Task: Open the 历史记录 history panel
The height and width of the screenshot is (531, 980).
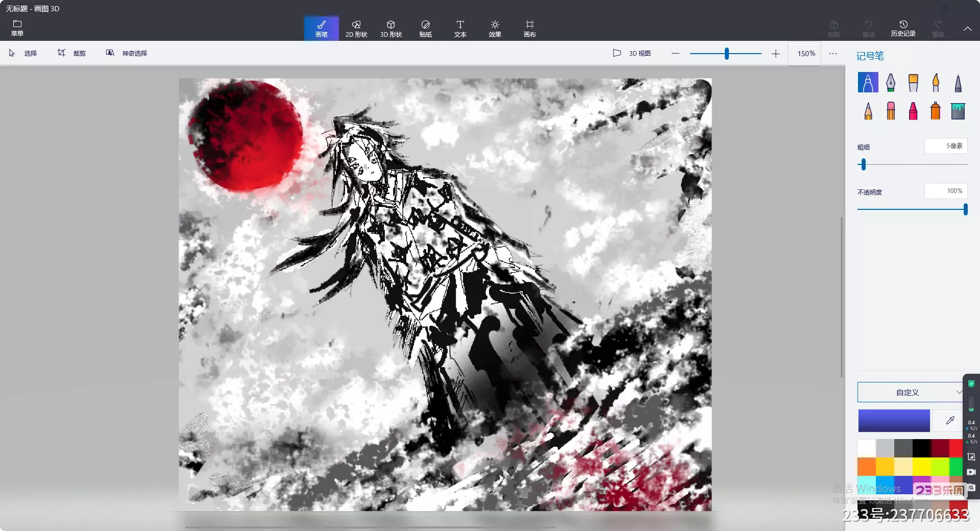Action: coord(903,29)
